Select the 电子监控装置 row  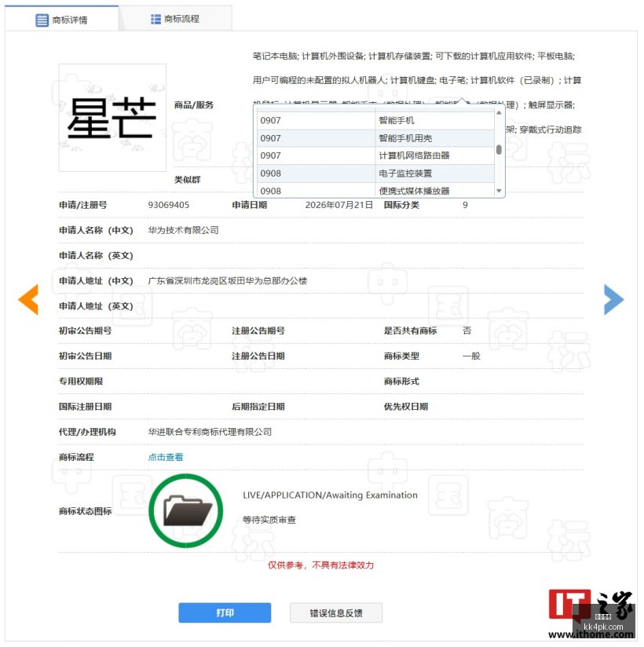[375, 174]
